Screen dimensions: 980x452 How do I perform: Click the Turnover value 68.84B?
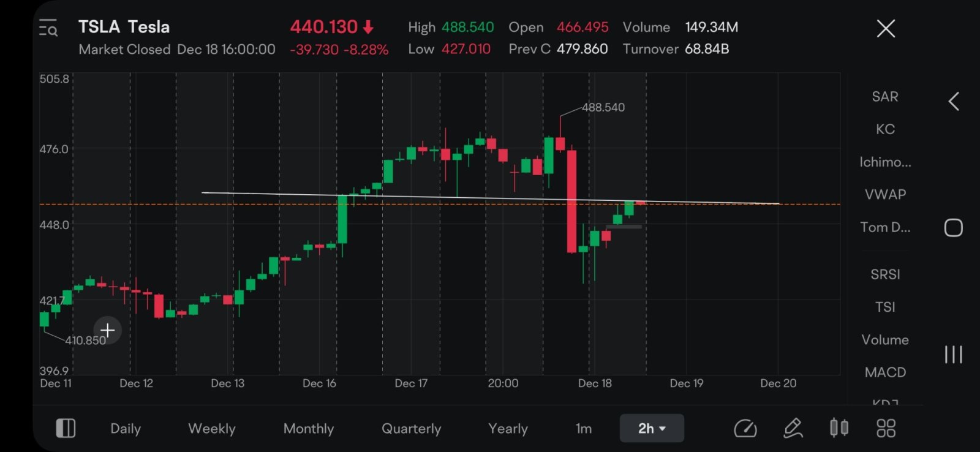[x=707, y=49]
